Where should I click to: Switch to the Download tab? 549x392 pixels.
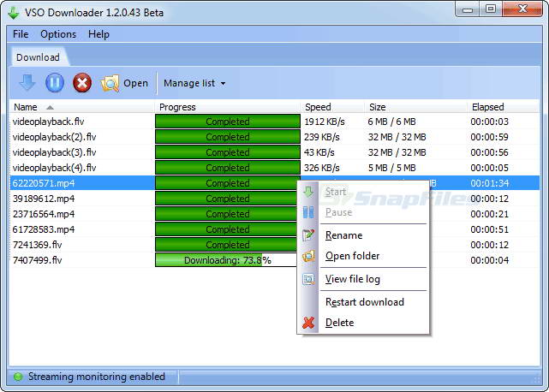click(x=38, y=57)
